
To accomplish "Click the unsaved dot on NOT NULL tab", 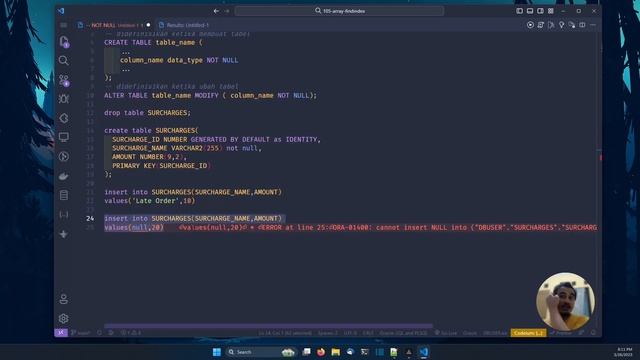I will click(x=148, y=25).
